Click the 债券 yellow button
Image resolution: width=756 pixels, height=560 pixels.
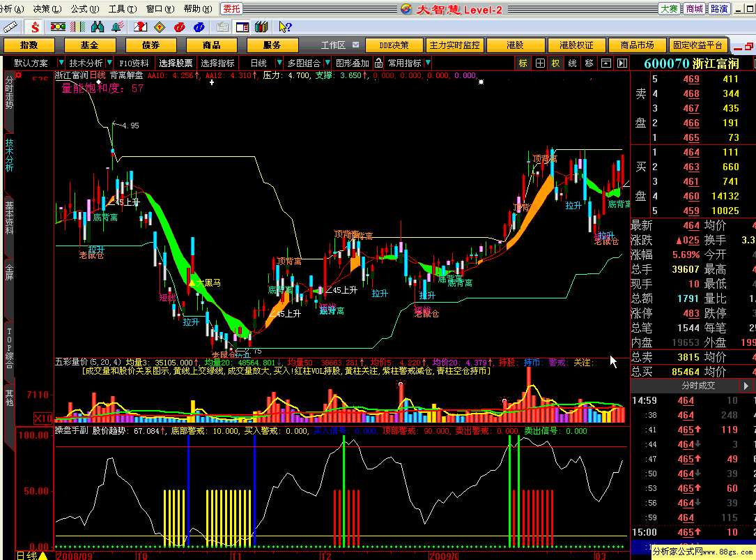point(151,45)
